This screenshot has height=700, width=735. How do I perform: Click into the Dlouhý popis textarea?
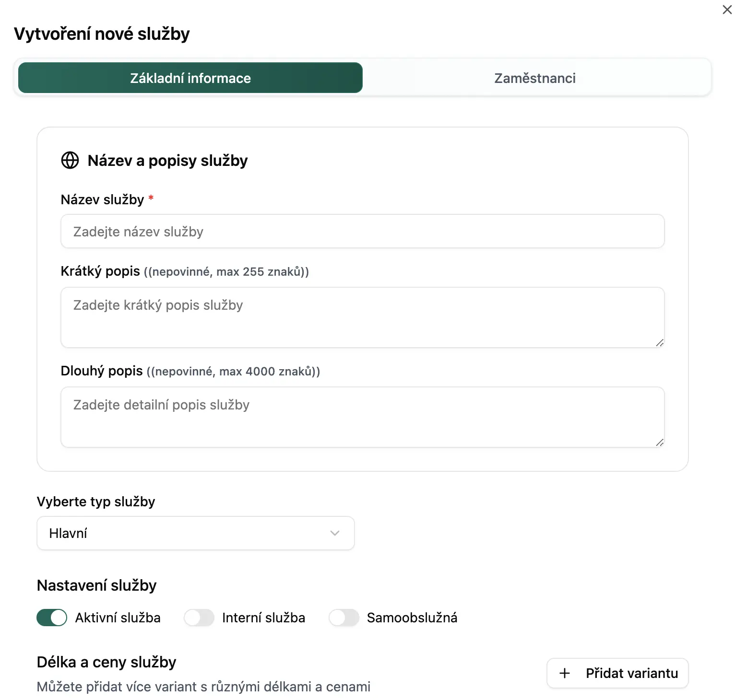point(362,417)
